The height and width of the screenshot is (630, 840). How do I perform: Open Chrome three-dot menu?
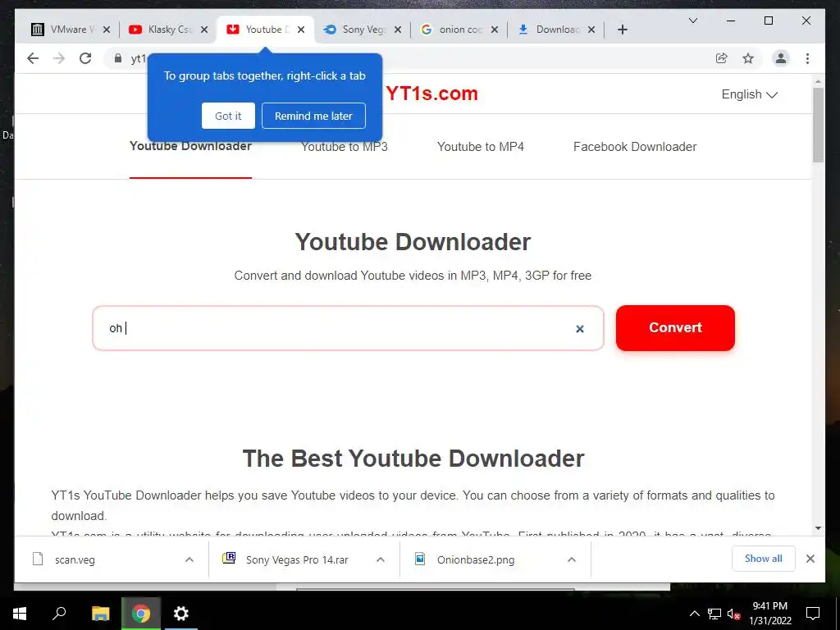[x=807, y=58]
